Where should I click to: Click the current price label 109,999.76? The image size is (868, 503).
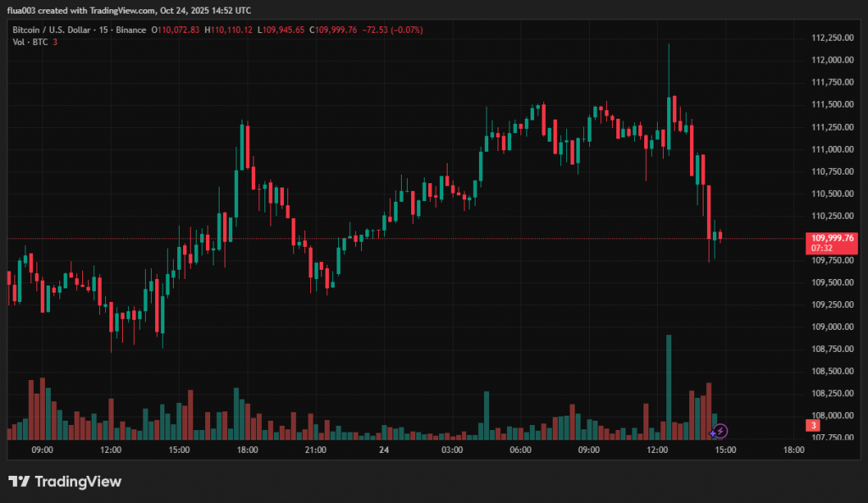832,238
